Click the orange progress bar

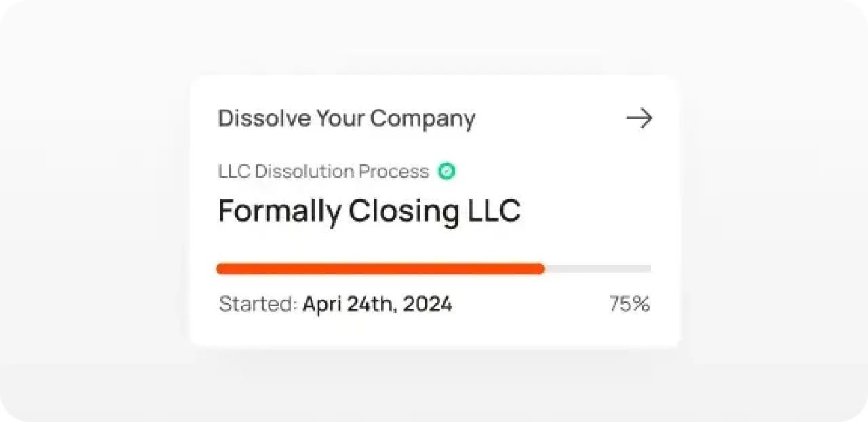click(x=380, y=269)
